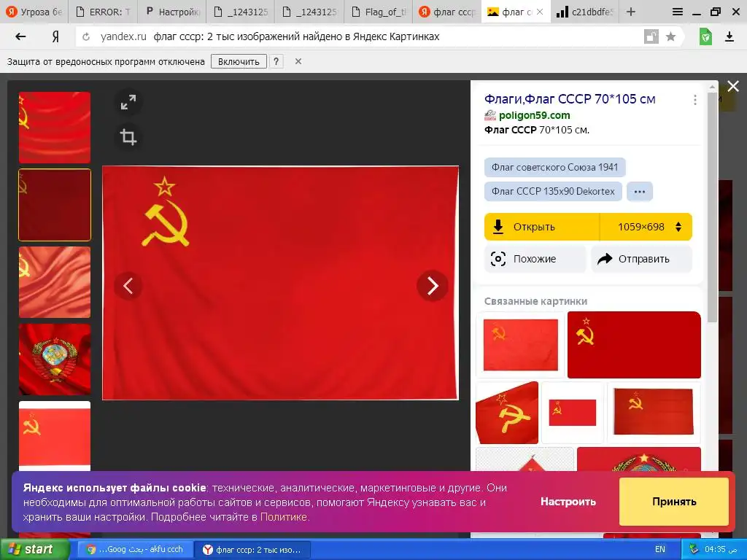Select the USSR coat of arms thumbnail
This screenshot has width=747, height=560.
pyautogui.click(x=54, y=359)
